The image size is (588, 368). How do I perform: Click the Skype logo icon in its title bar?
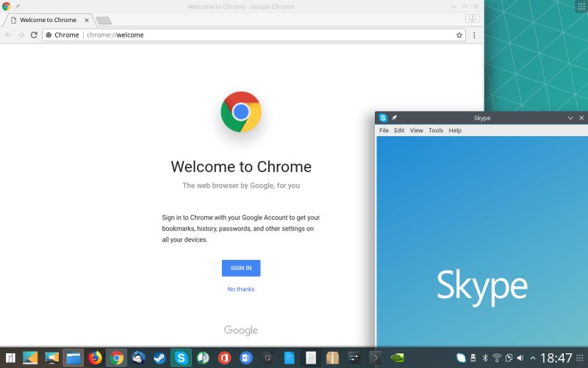click(x=383, y=118)
